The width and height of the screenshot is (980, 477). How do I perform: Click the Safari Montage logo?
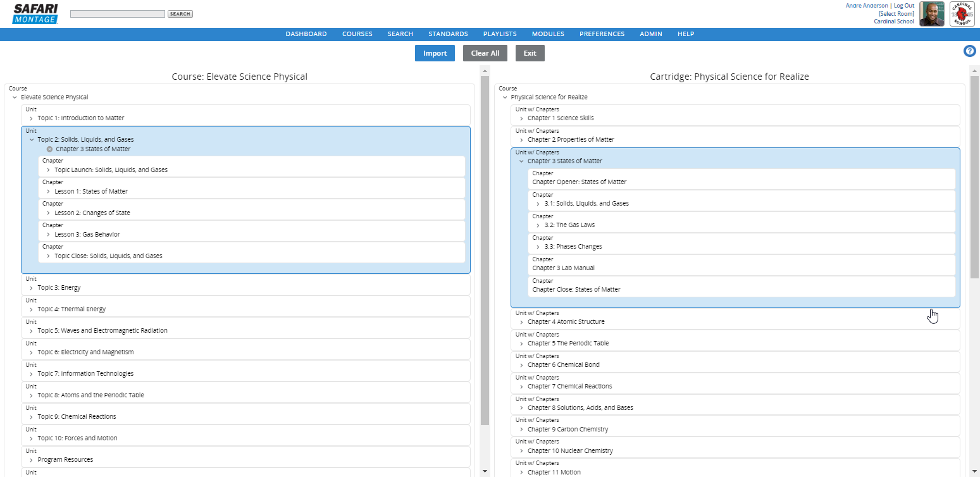[x=35, y=13]
